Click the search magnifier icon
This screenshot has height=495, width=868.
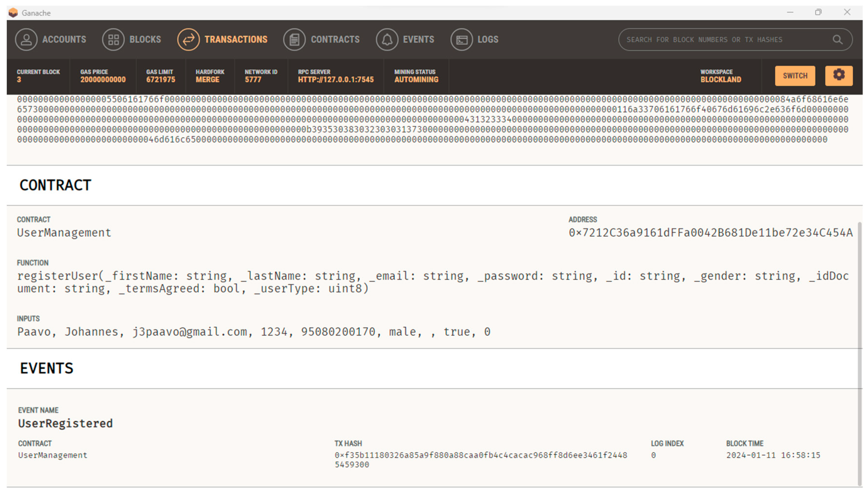(837, 40)
